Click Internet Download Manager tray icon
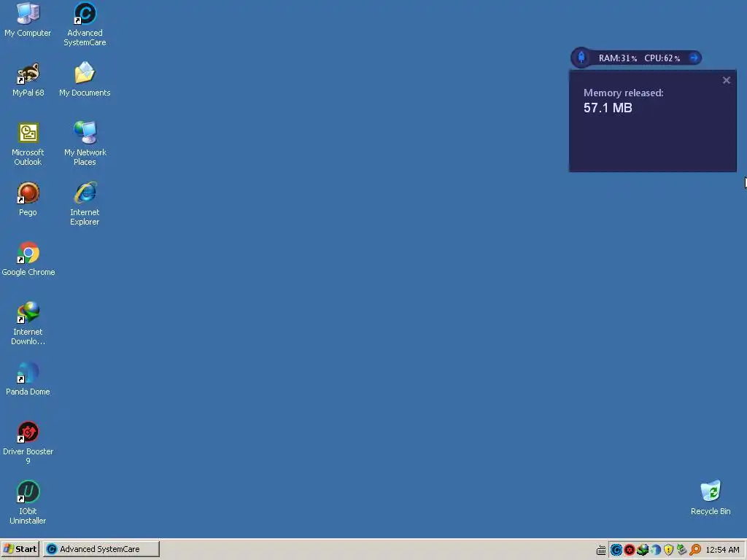 [642, 550]
